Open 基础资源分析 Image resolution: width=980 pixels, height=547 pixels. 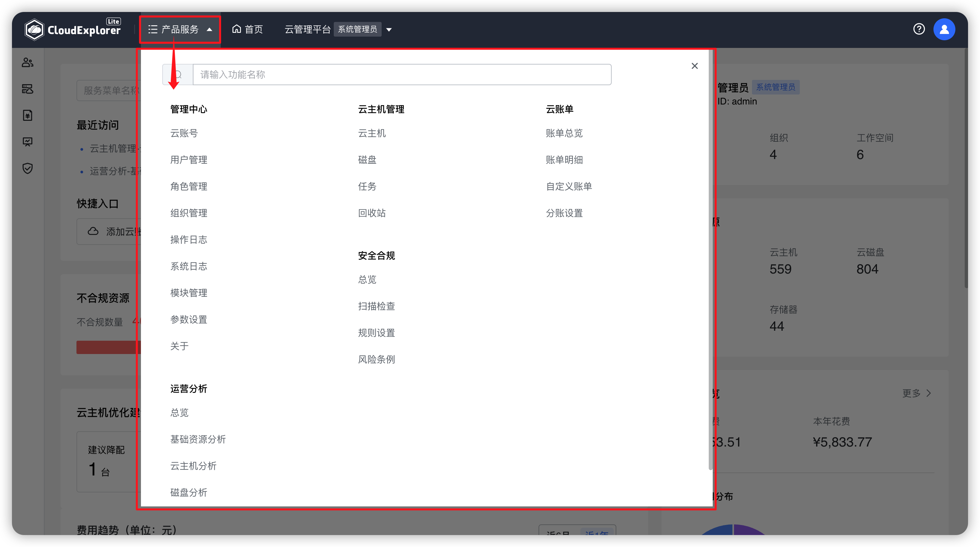pos(198,440)
